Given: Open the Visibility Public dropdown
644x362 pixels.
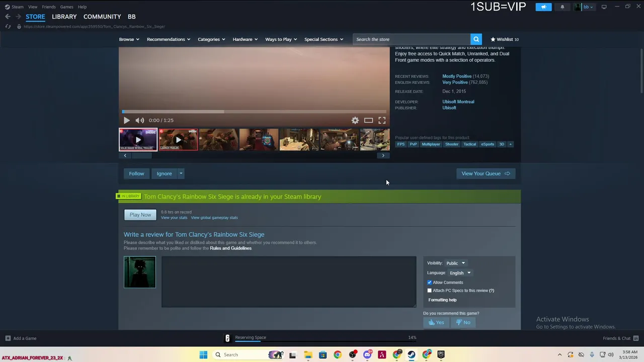Looking at the screenshot, I should 456,263.
